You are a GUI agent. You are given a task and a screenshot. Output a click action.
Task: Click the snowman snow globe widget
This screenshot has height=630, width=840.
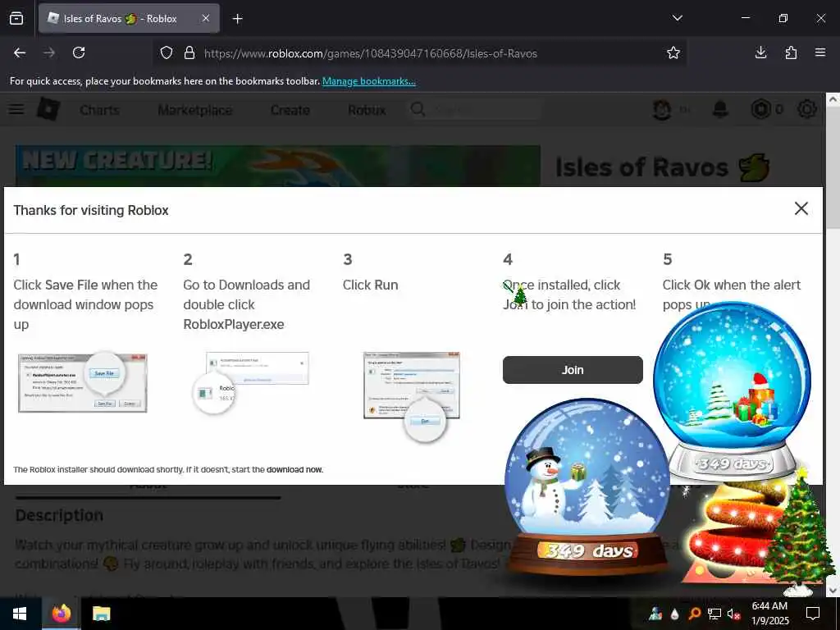click(587, 486)
